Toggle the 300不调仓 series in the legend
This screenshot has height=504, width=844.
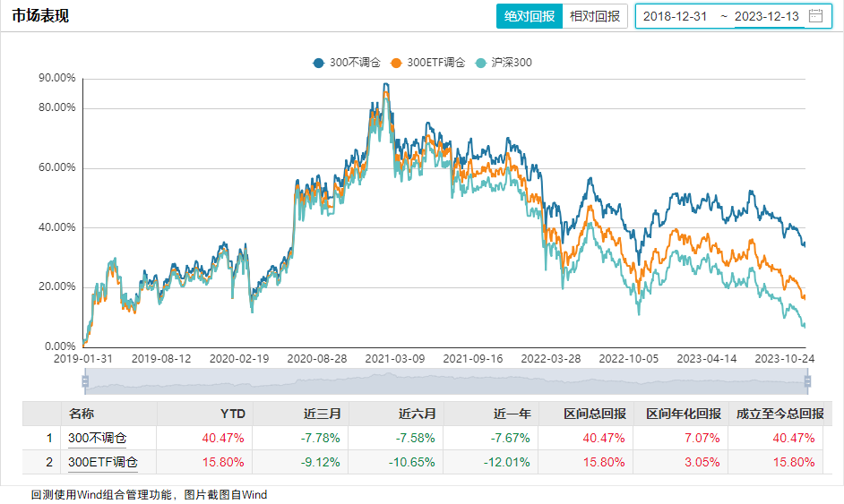348,63
